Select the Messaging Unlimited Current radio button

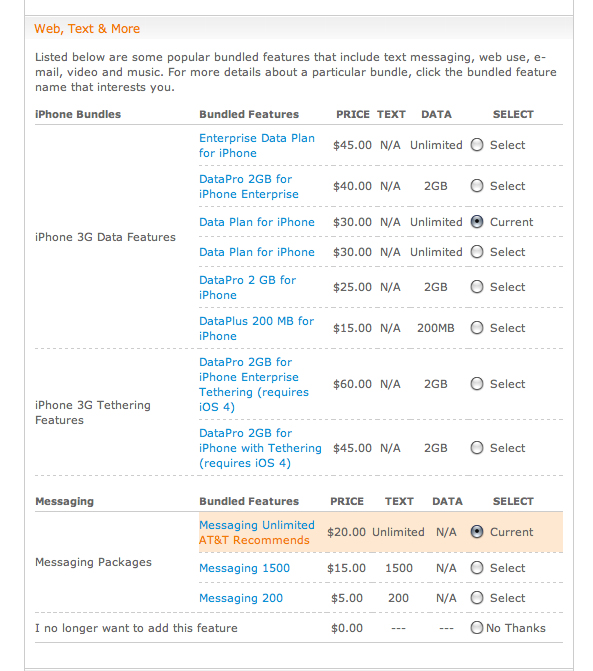point(477,531)
